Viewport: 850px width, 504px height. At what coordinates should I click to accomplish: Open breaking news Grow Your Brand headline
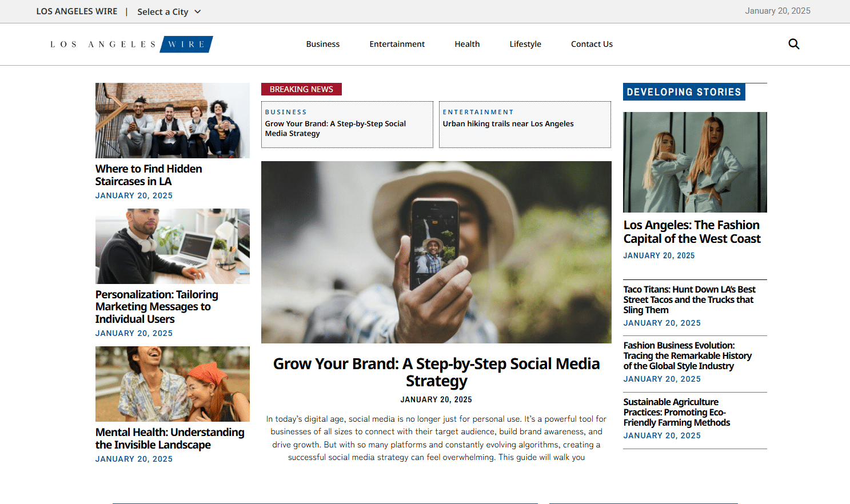pyautogui.click(x=336, y=129)
